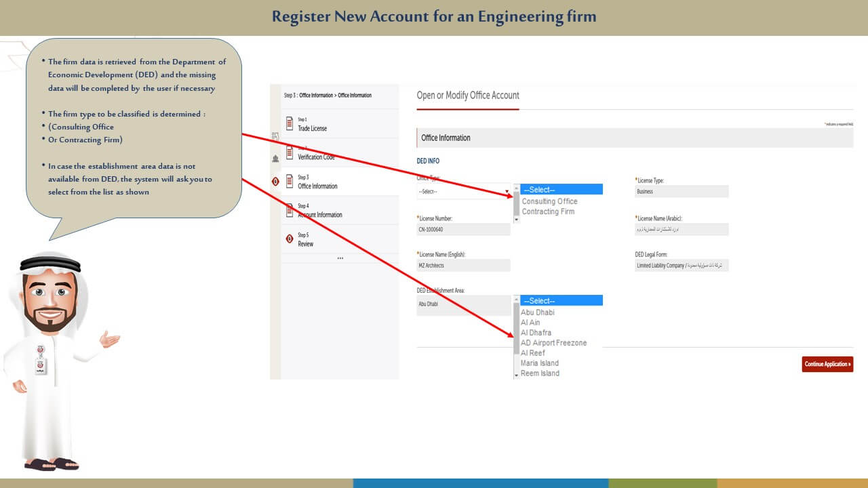868x488 pixels.
Task: Click the three-dots icon below the steps list
Action: (340, 258)
